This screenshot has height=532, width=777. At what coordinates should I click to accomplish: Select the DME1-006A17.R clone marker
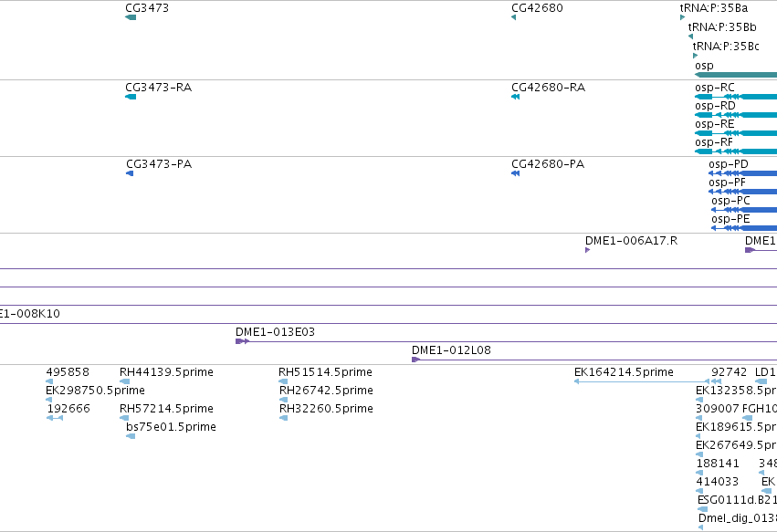coord(588,250)
